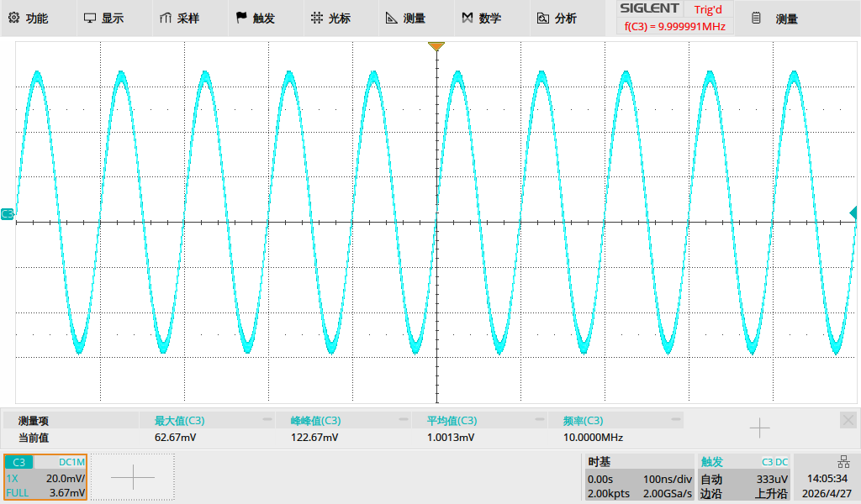861x504 pixels.
Task: Click the C3 channel offset marker at left
Action: pos(7,214)
